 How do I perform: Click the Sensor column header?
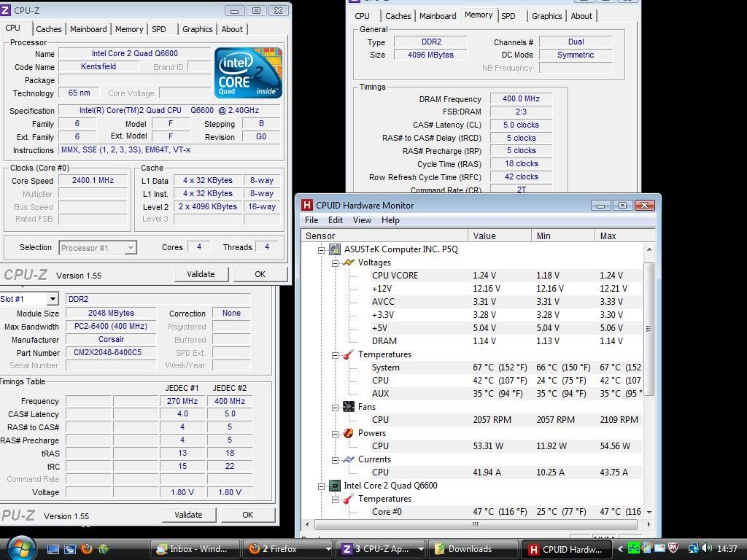[x=385, y=236]
